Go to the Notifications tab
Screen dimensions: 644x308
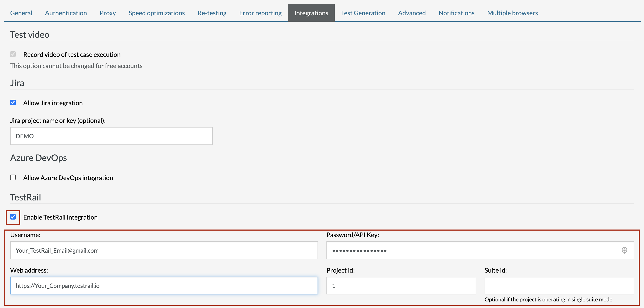pyautogui.click(x=456, y=13)
